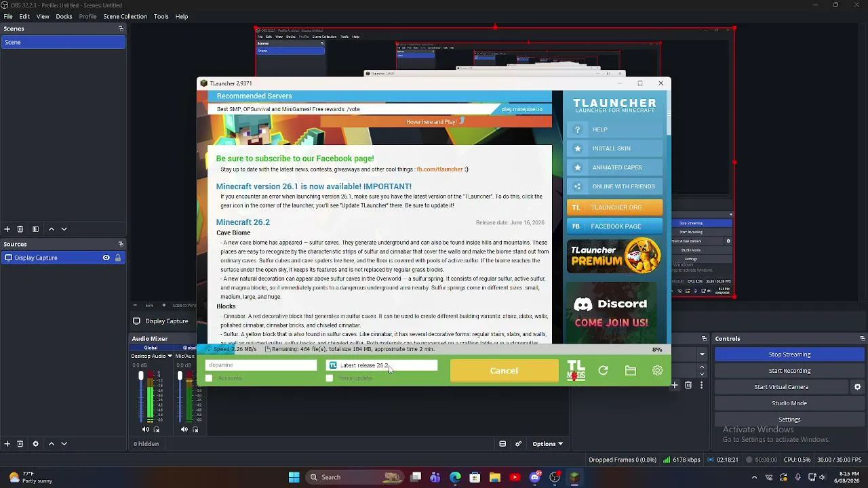Delete the selected source with the trash icon
The image size is (868, 488).
20,444
